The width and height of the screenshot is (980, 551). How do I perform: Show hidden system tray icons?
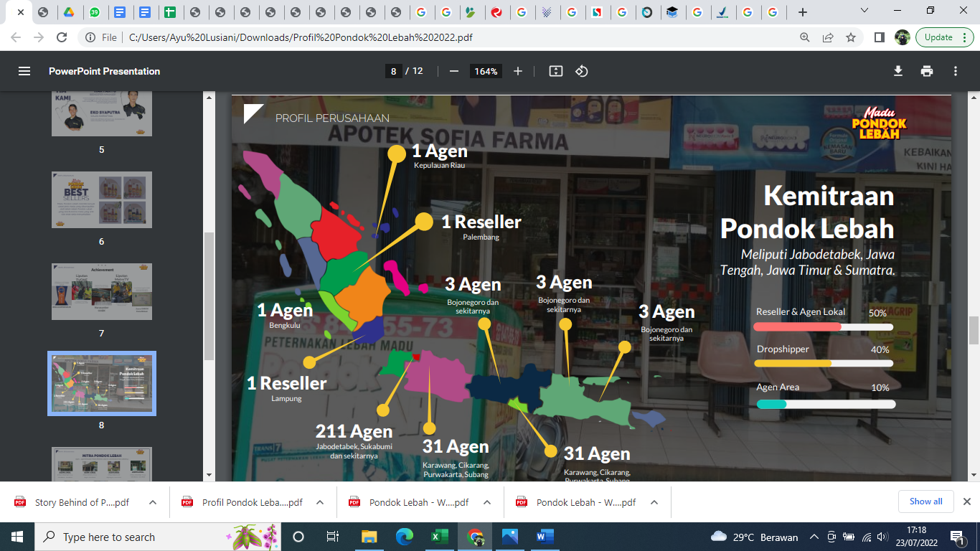pyautogui.click(x=814, y=537)
